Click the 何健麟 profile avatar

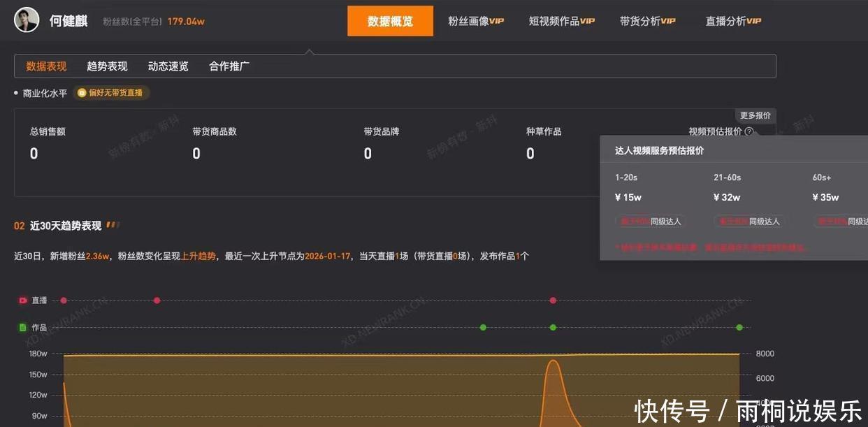click(27, 20)
